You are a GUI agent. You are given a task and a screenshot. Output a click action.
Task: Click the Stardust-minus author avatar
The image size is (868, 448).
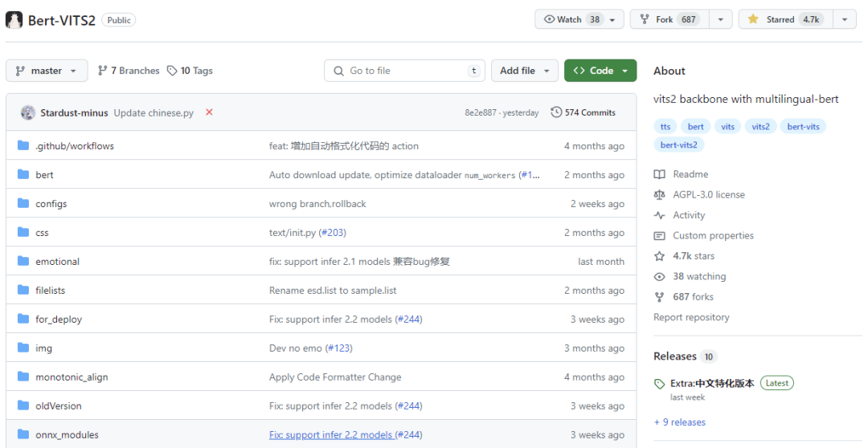click(x=28, y=113)
